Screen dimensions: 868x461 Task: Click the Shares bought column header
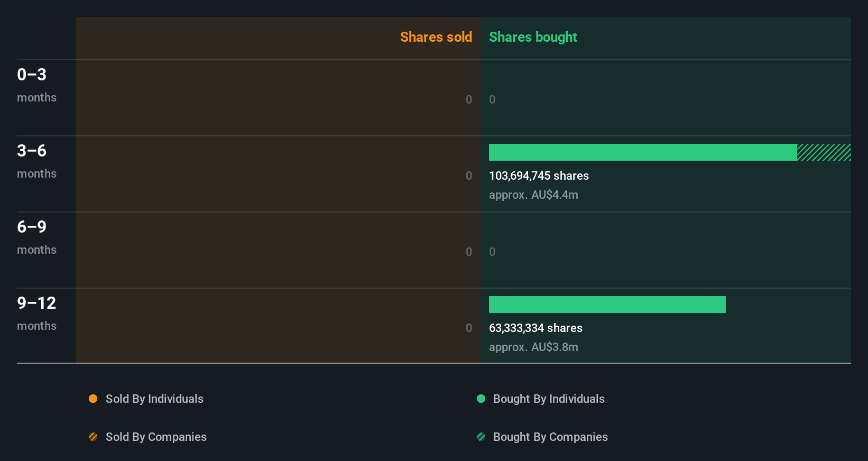[533, 37]
